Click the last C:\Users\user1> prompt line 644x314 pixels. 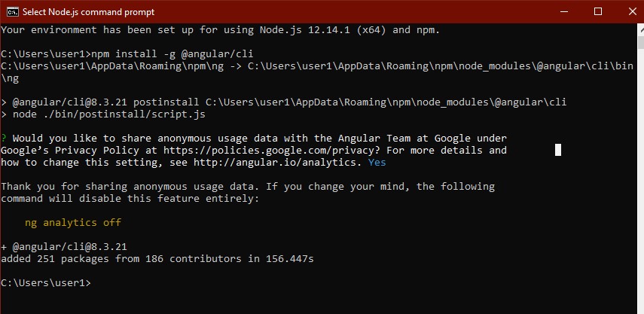click(45, 283)
